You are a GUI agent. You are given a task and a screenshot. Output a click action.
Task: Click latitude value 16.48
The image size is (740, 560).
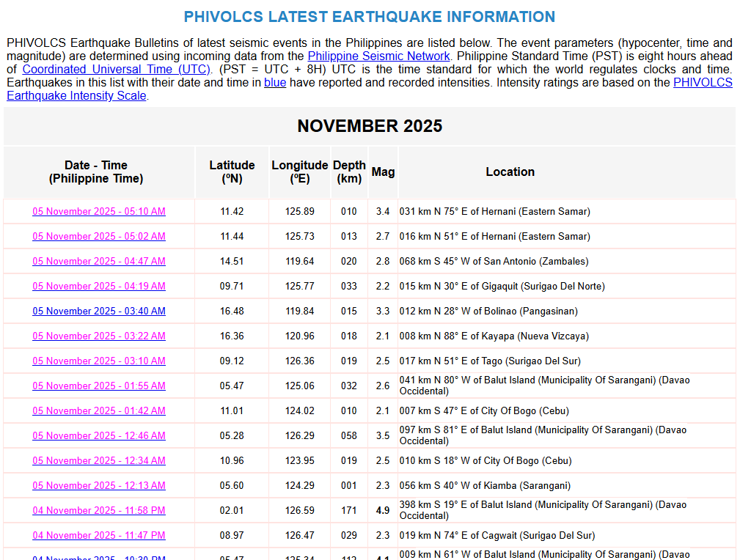tap(232, 312)
